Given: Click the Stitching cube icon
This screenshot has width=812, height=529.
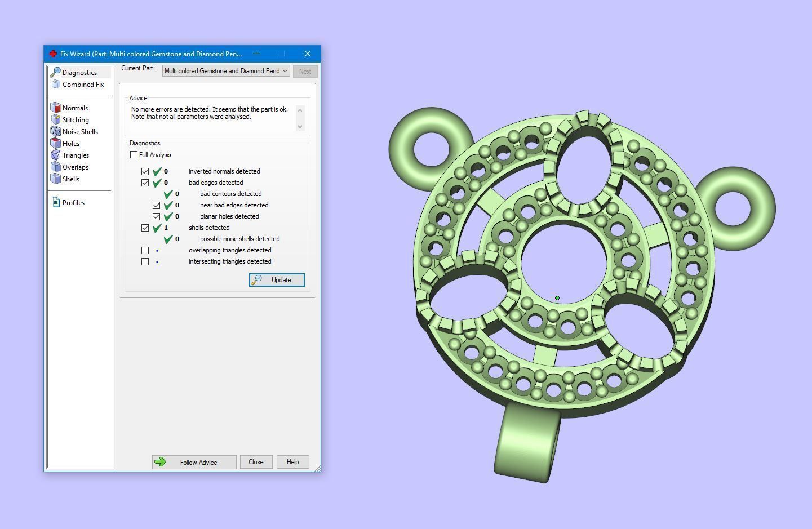Looking at the screenshot, I should pyautogui.click(x=55, y=119).
